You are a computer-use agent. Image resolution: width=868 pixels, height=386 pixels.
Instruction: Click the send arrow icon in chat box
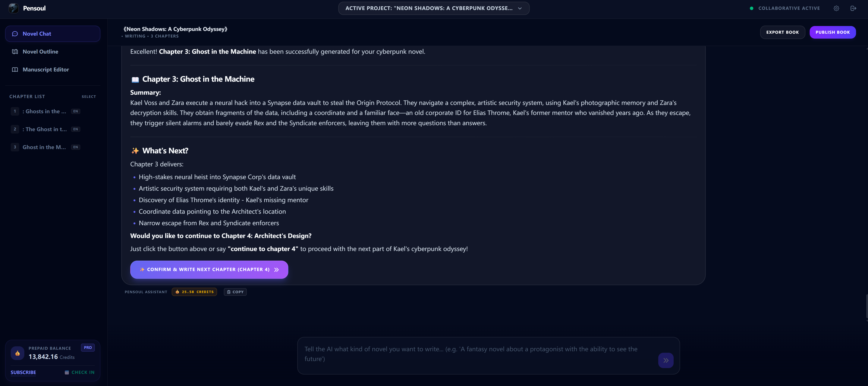click(666, 360)
